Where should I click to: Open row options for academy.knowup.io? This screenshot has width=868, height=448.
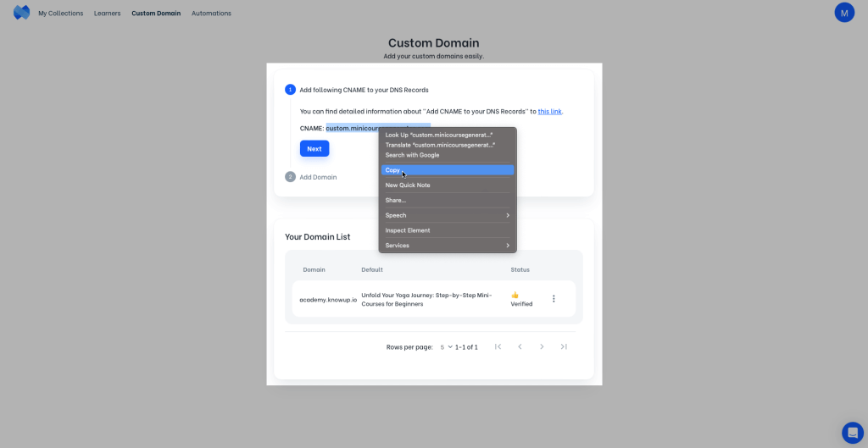554,299
